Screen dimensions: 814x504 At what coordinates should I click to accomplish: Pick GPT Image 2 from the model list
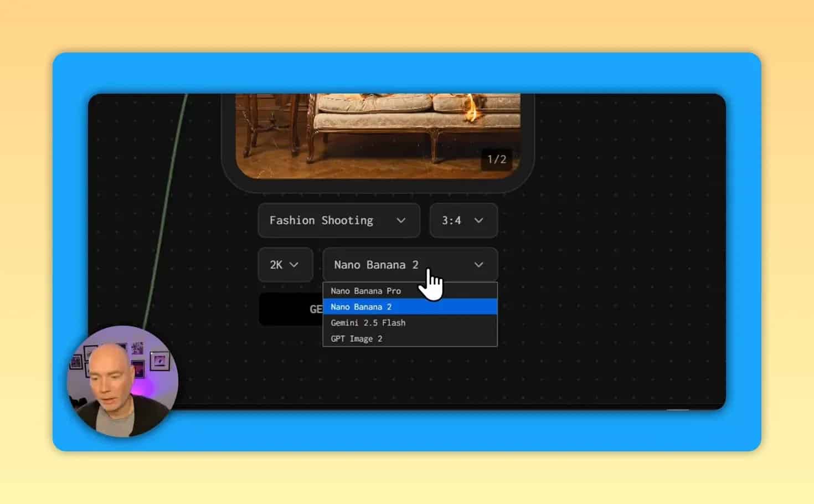(x=410, y=339)
